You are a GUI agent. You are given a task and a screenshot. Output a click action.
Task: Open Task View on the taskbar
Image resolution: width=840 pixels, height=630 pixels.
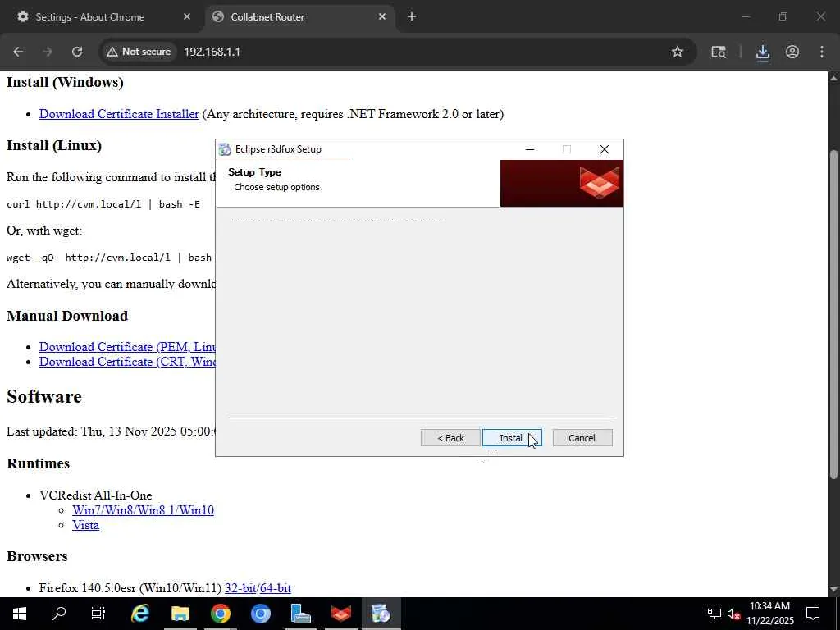pyautogui.click(x=98, y=614)
